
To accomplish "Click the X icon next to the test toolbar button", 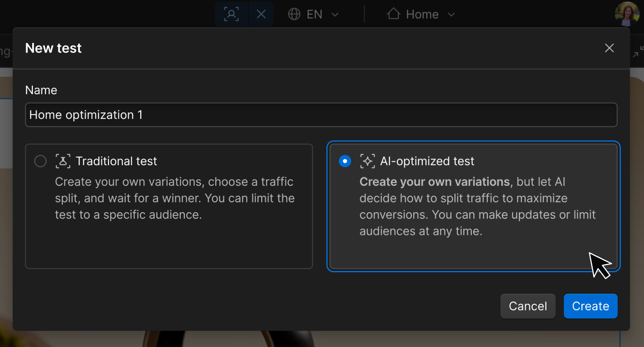I will [261, 14].
